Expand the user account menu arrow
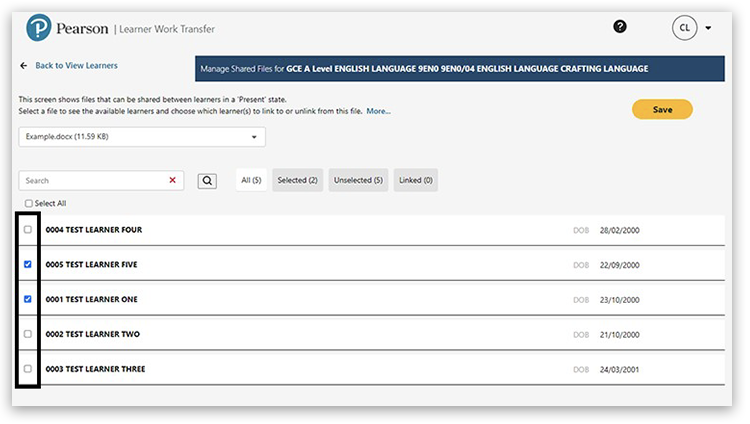 point(708,28)
